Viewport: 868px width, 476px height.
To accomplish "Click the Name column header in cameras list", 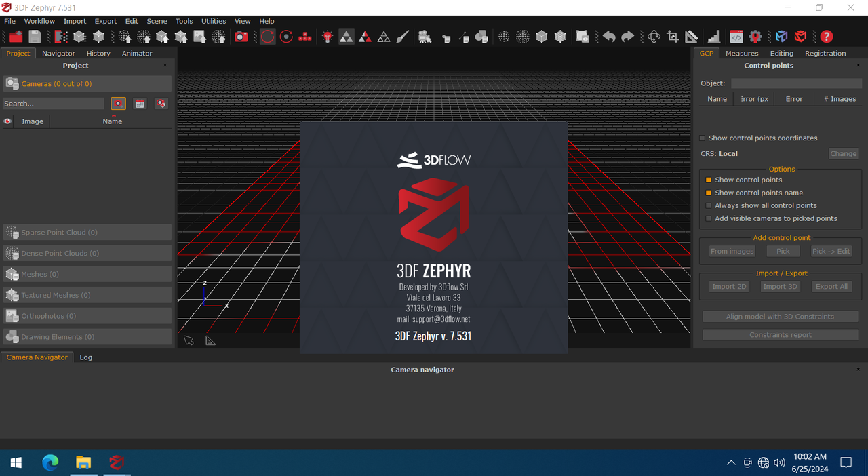I will pyautogui.click(x=112, y=121).
